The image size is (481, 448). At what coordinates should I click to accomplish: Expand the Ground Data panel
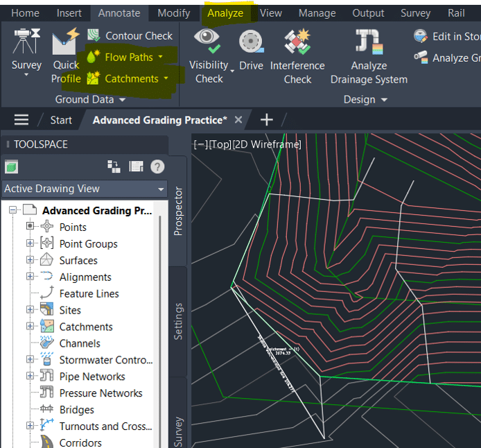tap(90, 99)
